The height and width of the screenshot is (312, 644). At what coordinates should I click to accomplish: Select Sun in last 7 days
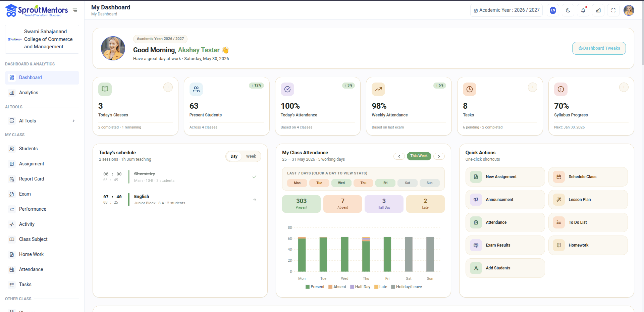point(430,183)
